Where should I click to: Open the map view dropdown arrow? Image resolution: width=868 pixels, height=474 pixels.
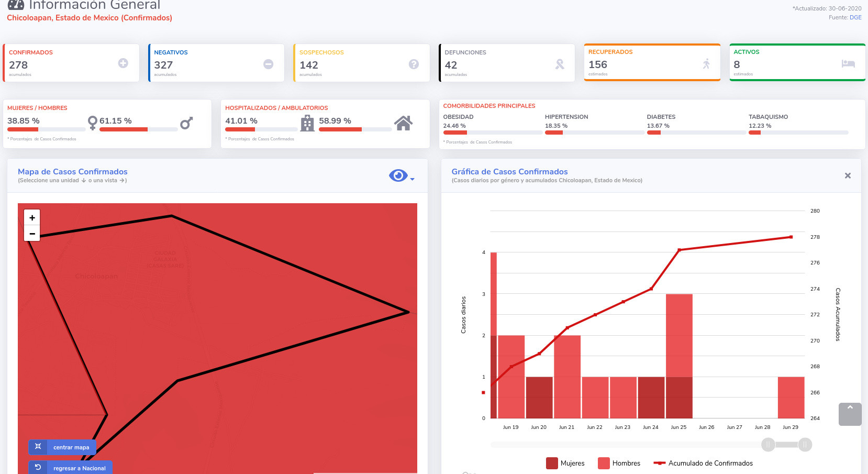[x=413, y=179]
